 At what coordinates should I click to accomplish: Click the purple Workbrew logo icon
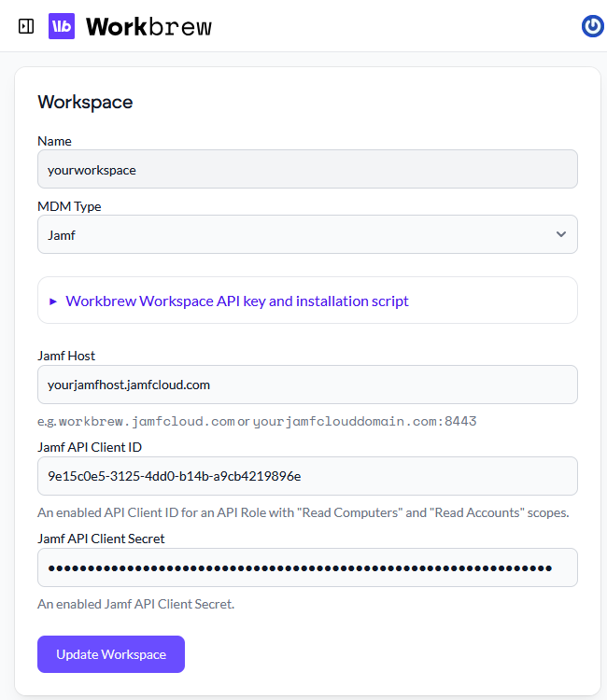tap(62, 26)
